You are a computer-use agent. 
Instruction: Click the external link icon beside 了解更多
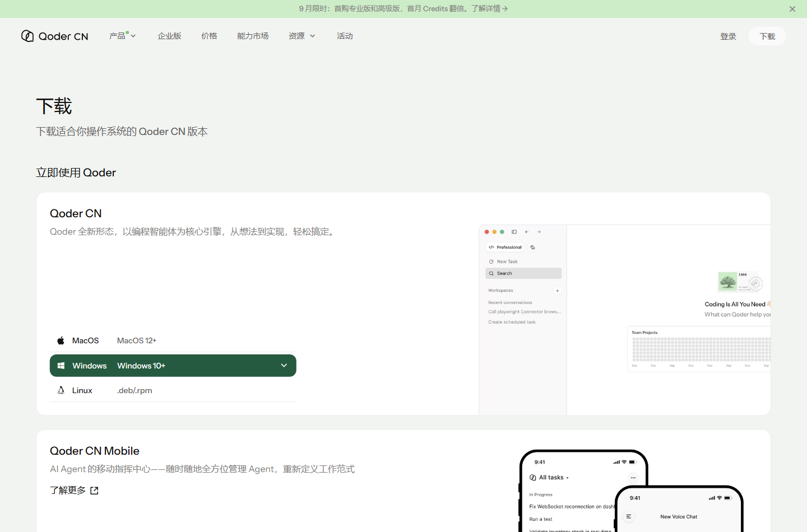click(x=94, y=491)
